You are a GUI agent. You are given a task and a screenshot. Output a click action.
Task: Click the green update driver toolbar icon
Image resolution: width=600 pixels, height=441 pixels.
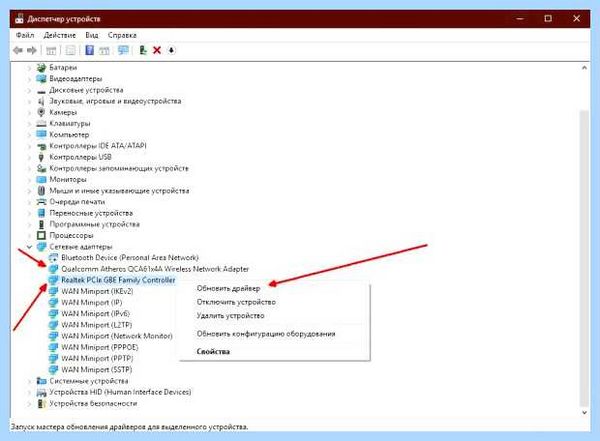click(143, 50)
